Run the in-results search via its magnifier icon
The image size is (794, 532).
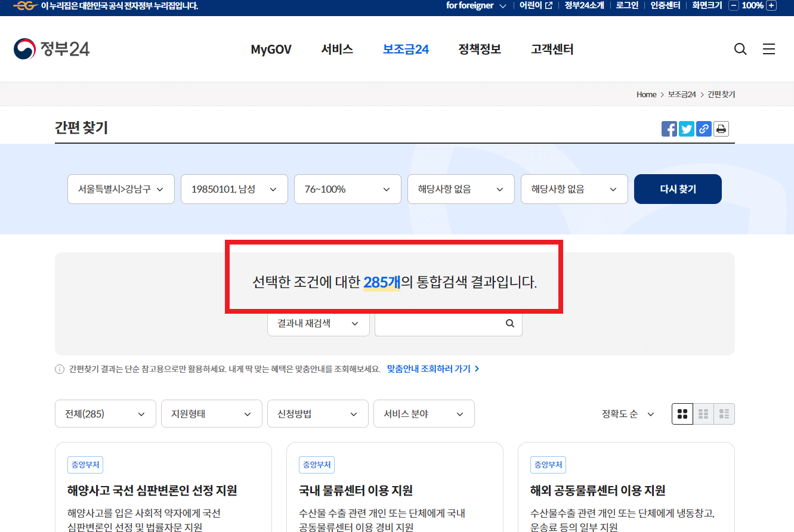point(509,323)
